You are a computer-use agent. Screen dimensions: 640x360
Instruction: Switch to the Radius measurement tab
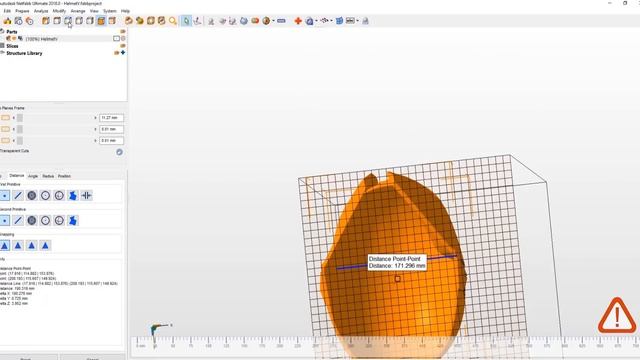48,176
